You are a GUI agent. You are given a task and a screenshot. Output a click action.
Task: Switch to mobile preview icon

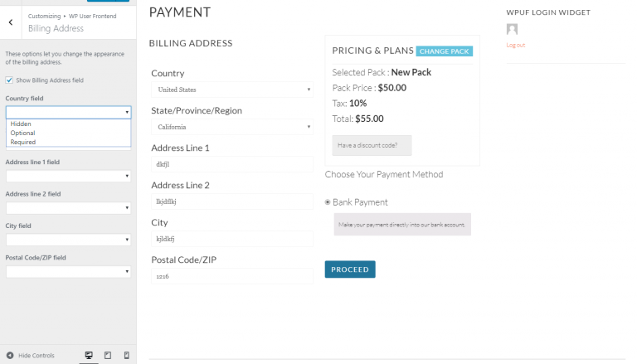pos(126,355)
